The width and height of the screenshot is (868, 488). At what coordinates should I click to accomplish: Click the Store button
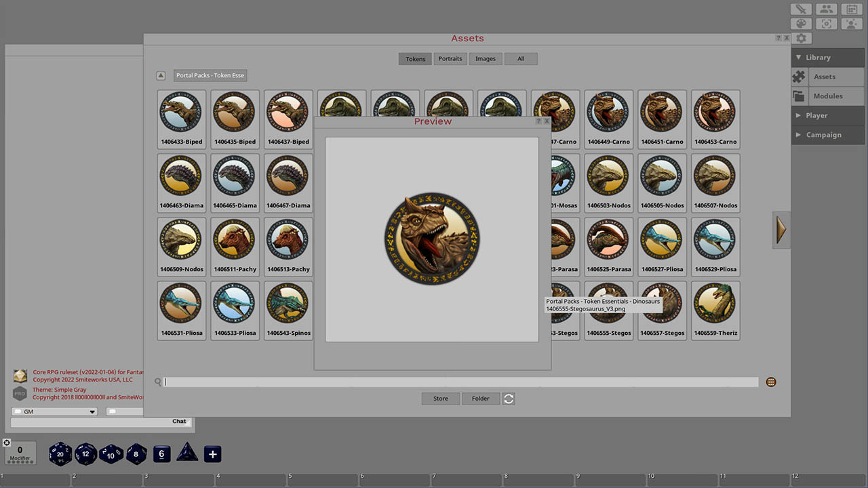pos(440,399)
